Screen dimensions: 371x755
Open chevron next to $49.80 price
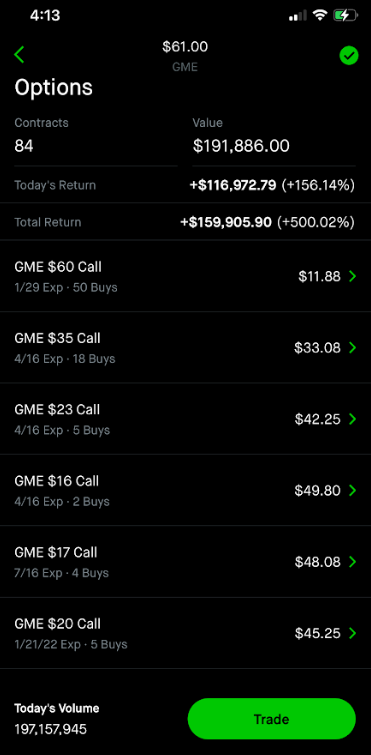point(353,490)
